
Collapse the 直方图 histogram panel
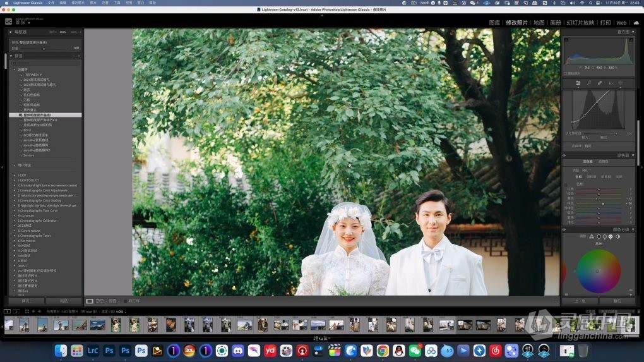pyautogui.click(x=633, y=32)
